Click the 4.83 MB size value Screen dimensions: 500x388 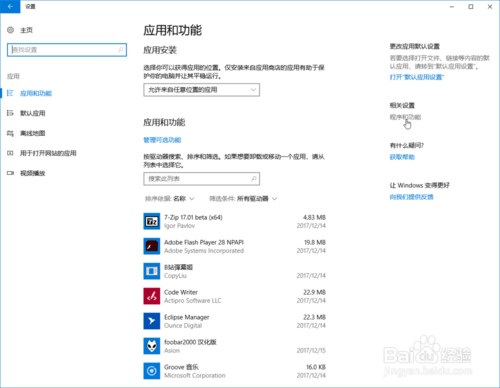[314, 217]
